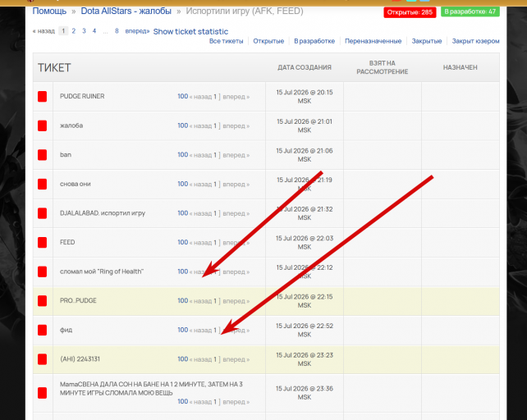The image size is (527, 420).
Task: Click red status icon for PUDGE RUINER ticket
Action: pyautogui.click(x=42, y=97)
